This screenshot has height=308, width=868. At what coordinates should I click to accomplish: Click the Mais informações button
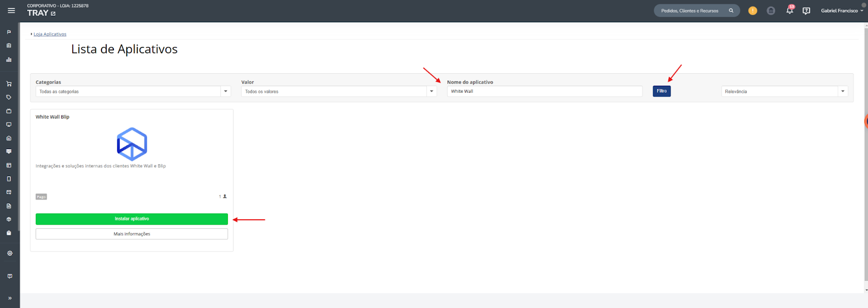(x=132, y=234)
